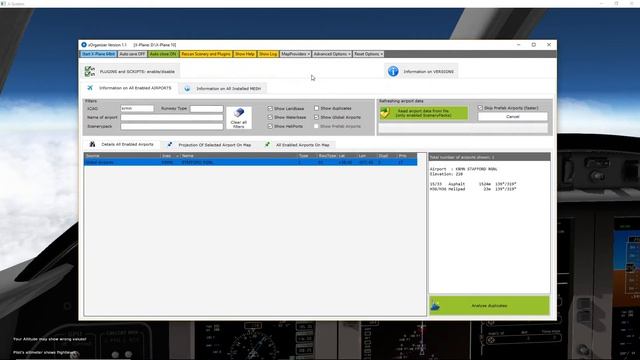640x360 pixels.
Task: Open the plugins and scripts checklist icon
Action: 90,71
